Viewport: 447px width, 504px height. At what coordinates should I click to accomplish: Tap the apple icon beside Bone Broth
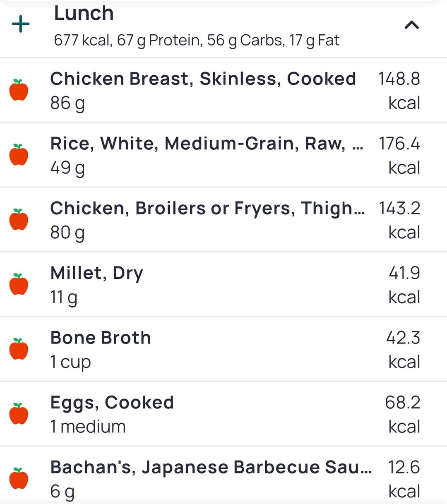click(19, 349)
